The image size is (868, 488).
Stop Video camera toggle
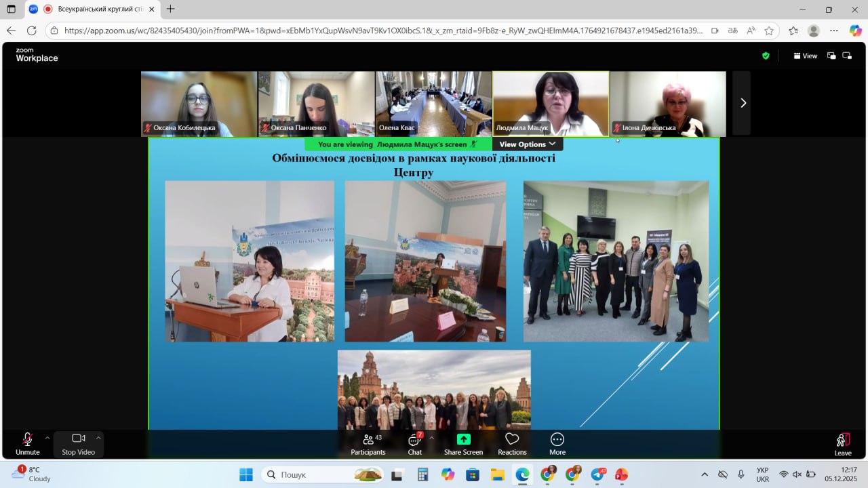[78, 444]
